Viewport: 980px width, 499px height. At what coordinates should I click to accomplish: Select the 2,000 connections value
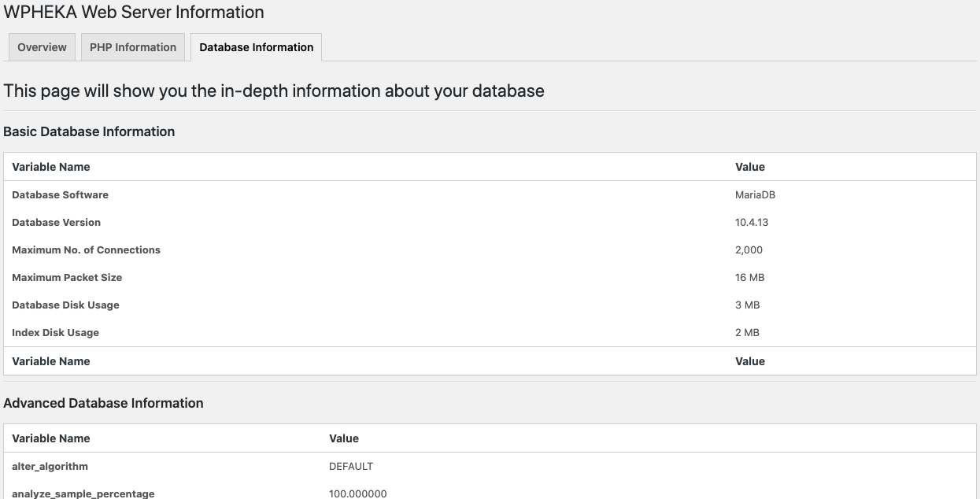(x=749, y=249)
